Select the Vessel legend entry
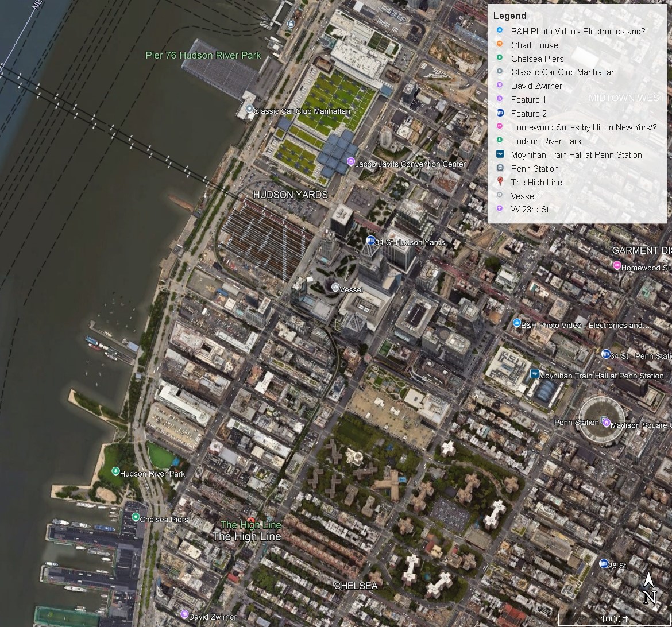This screenshot has height=627, width=672. click(523, 196)
